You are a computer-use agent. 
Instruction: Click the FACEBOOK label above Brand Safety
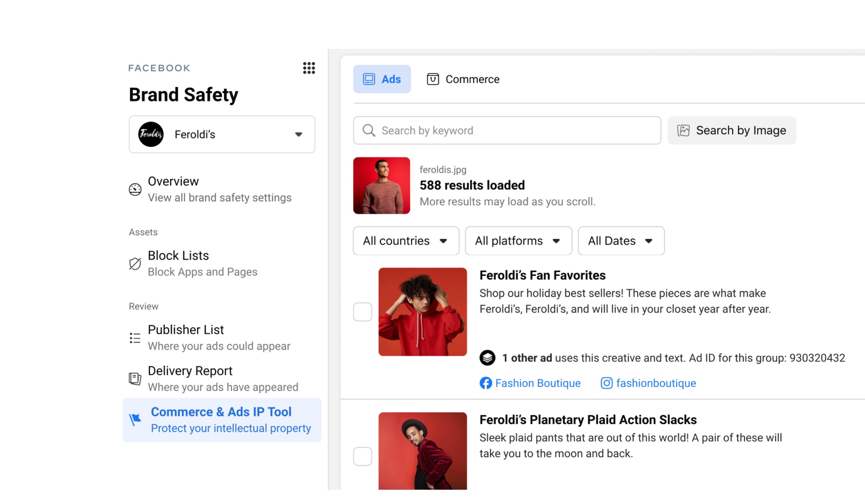point(159,68)
